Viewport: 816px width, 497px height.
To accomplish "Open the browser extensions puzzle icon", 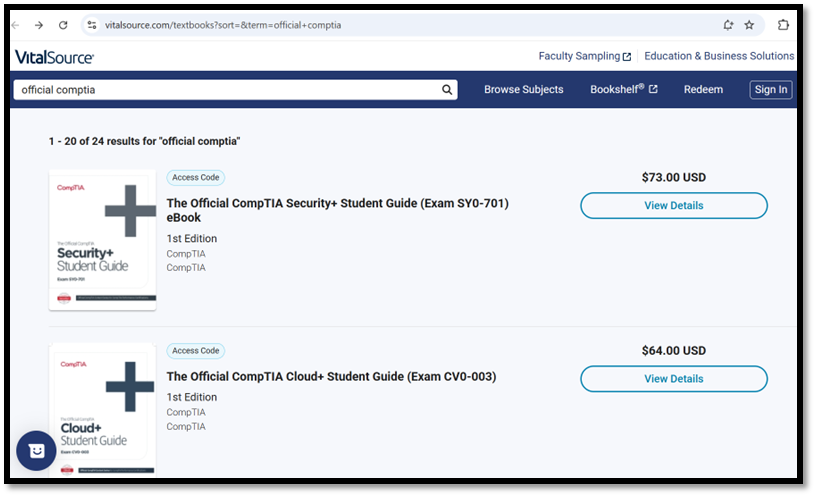I will [x=783, y=25].
